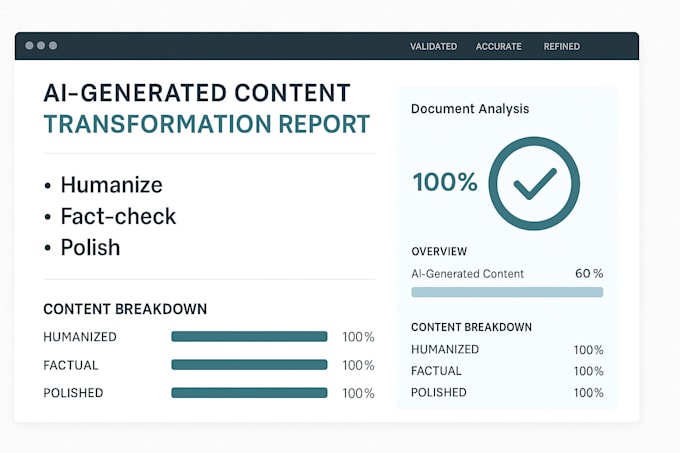Click the FACTUAL 100% value in the analysis panel
Screen dimensions: 680x453
pos(588,371)
